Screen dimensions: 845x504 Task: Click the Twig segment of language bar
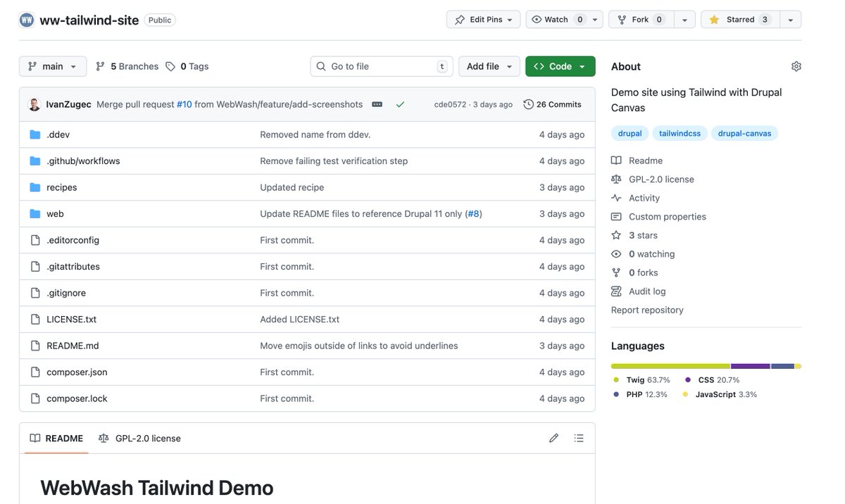[x=670, y=366]
